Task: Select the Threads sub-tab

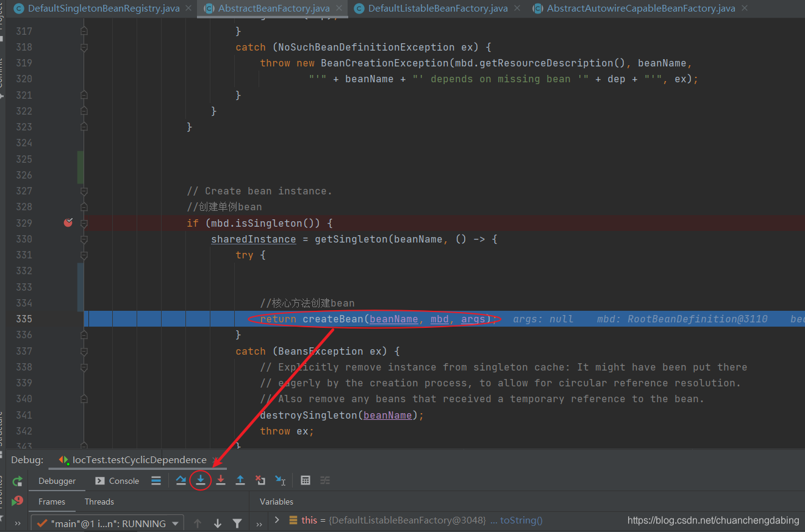Action: pyautogui.click(x=99, y=502)
